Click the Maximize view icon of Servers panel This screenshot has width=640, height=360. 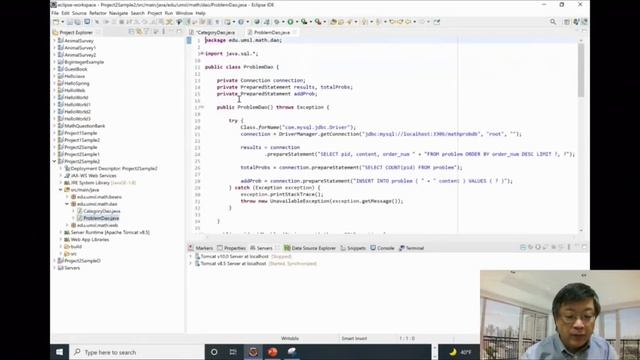584,247
